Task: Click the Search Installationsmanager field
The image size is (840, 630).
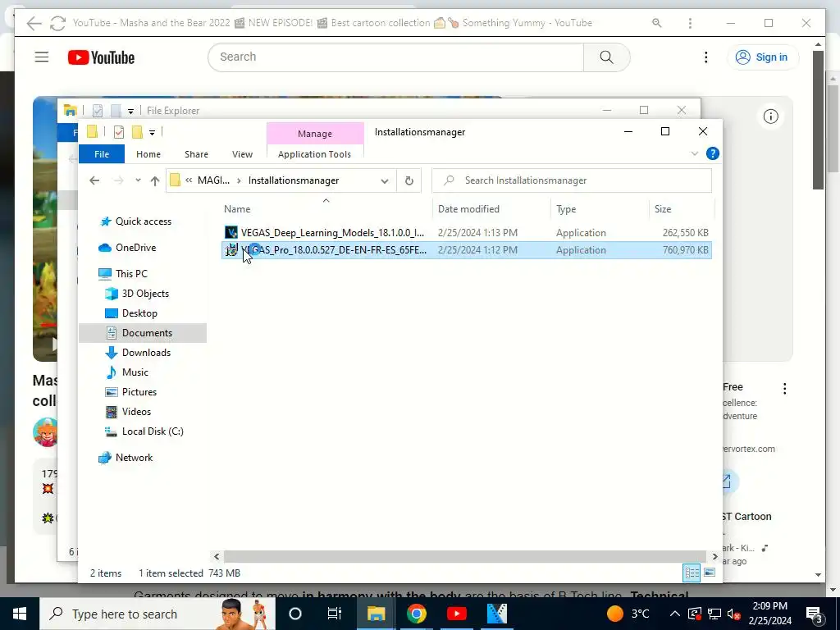Action: coord(572,180)
